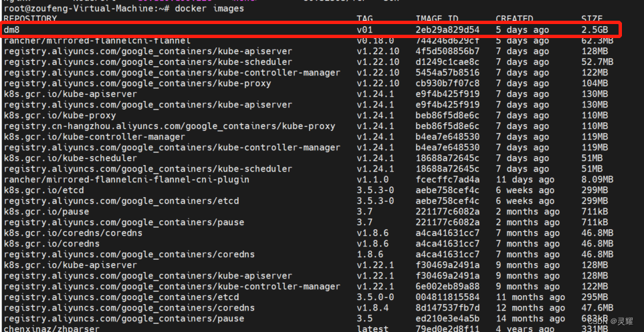
Task: Click the 104MB size value
Action: point(595,84)
